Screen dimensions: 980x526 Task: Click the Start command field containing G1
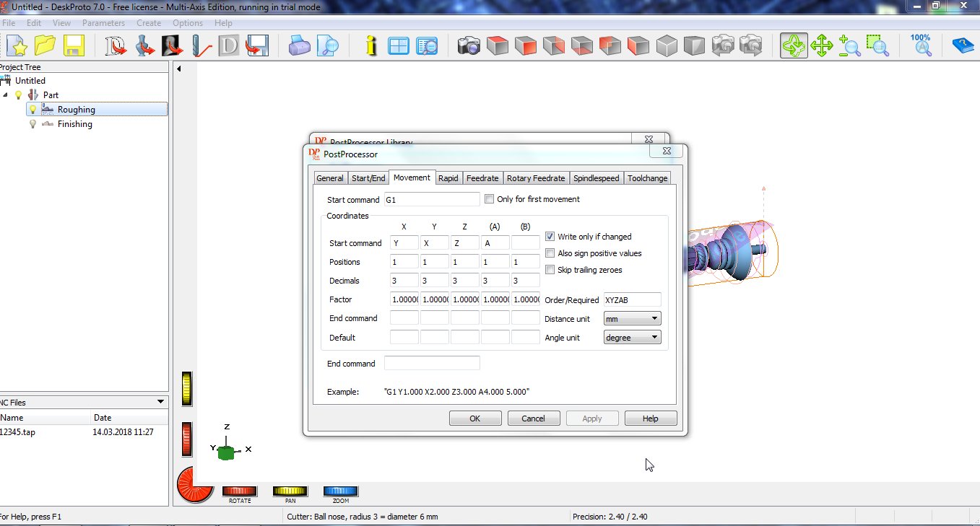tap(432, 199)
